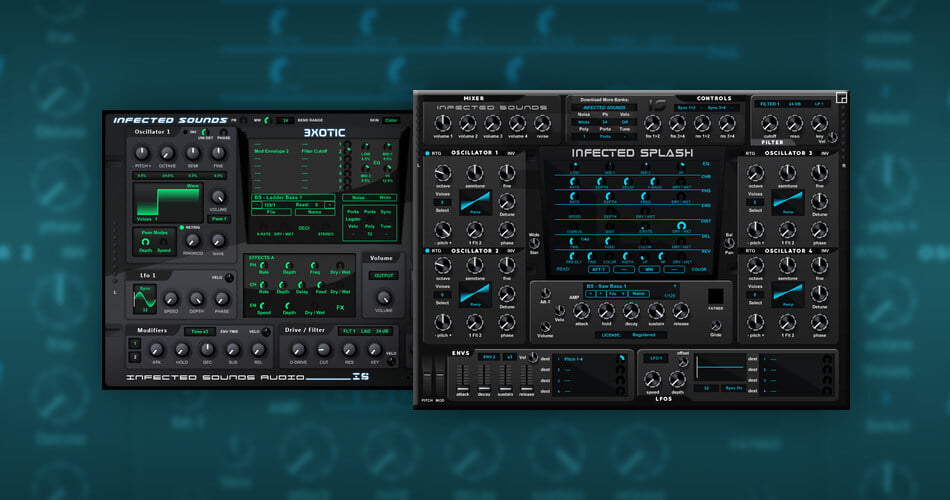This screenshot has width=950, height=500.
Task: Select Modifiers envelope tab 2 in 3xotic
Action: [x=135, y=358]
